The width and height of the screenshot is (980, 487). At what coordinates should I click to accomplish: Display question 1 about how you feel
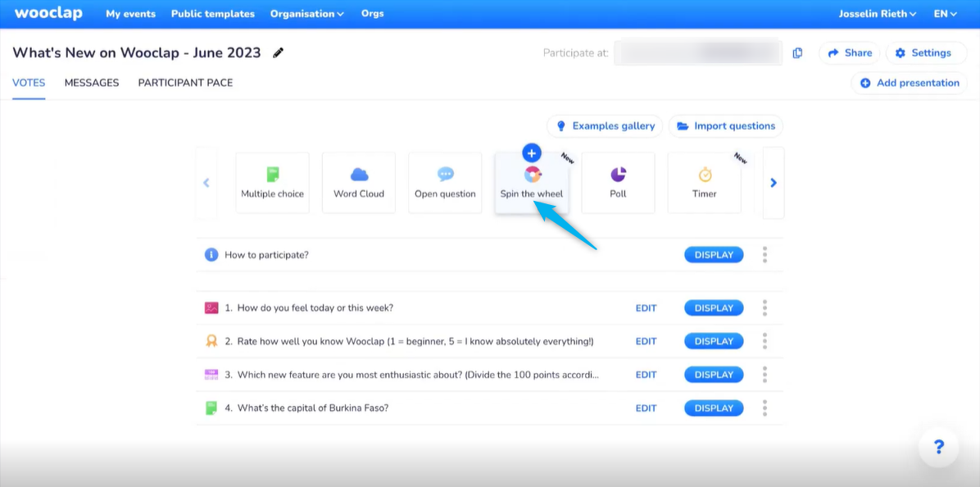click(x=714, y=308)
